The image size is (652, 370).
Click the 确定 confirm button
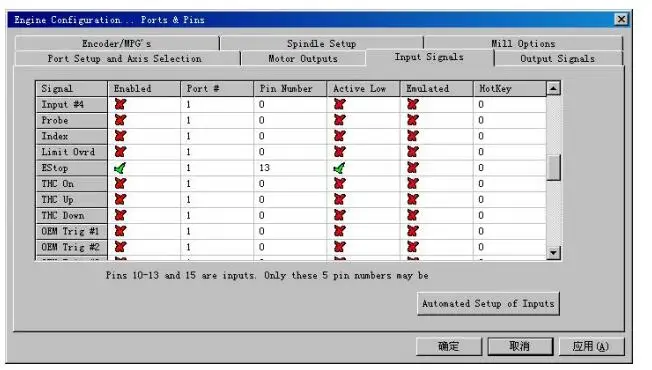(x=449, y=346)
